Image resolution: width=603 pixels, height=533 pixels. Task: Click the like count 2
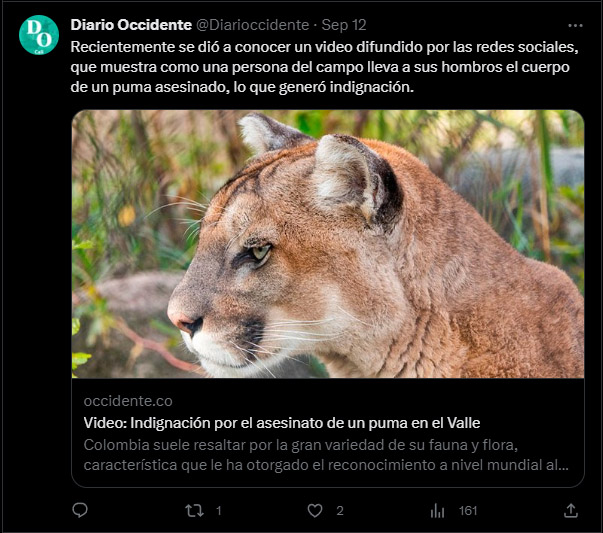[340, 511]
